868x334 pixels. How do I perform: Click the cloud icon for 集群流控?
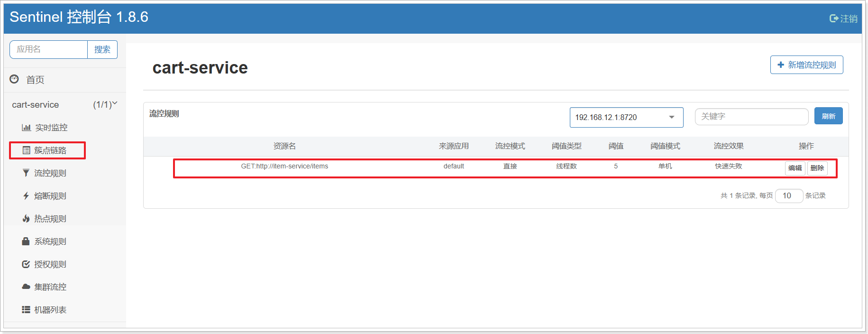click(26, 287)
